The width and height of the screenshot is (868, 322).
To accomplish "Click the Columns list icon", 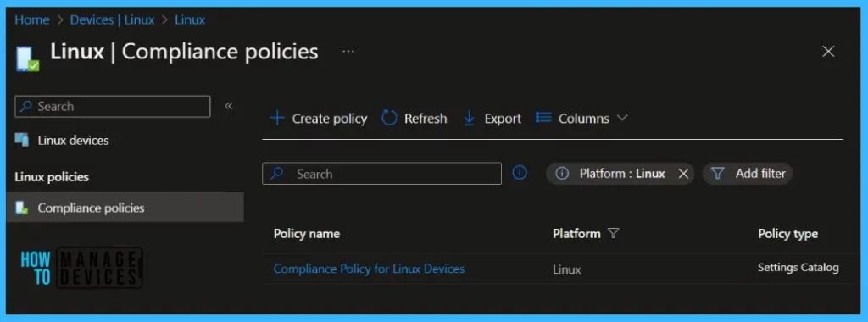I will pyautogui.click(x=543, y=118).
